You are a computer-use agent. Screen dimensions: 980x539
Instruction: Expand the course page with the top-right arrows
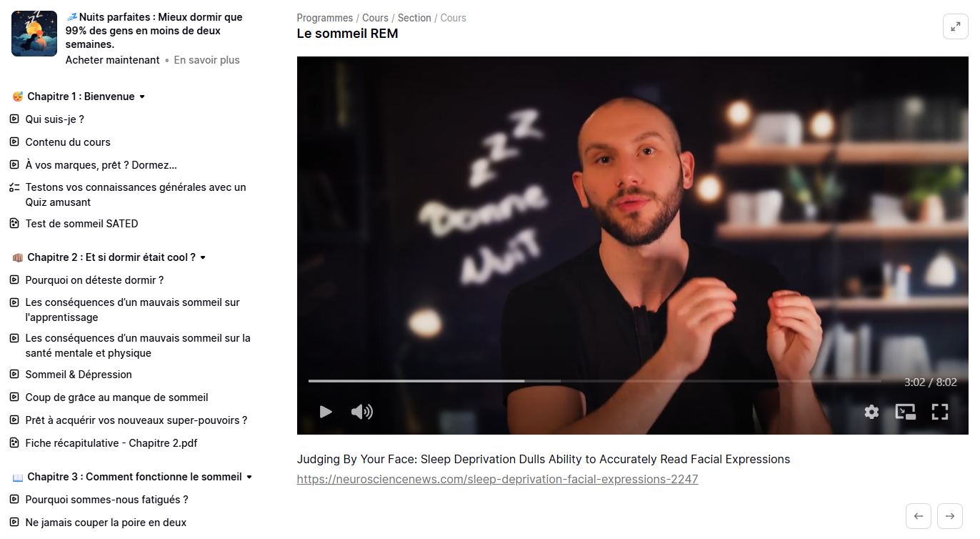click(x=956, y=27)
